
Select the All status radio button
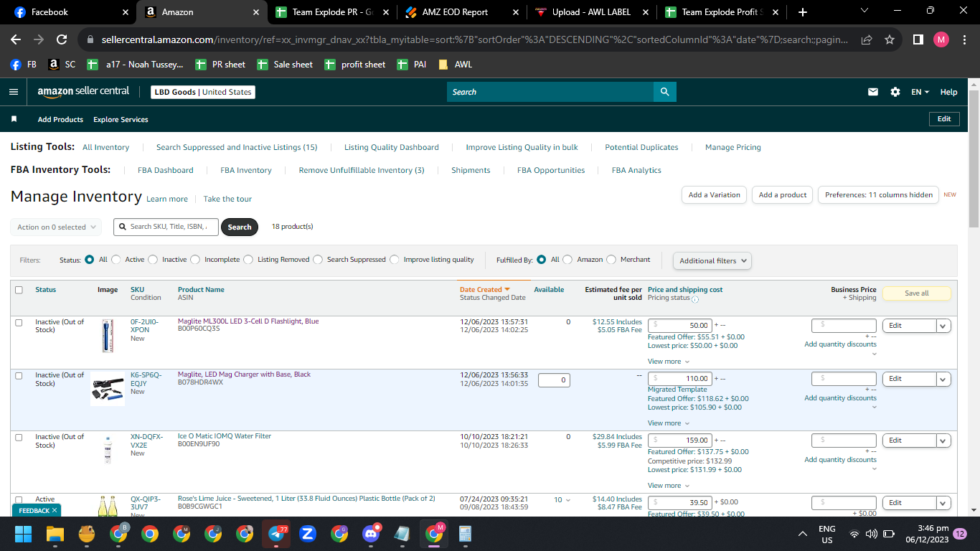90,260
